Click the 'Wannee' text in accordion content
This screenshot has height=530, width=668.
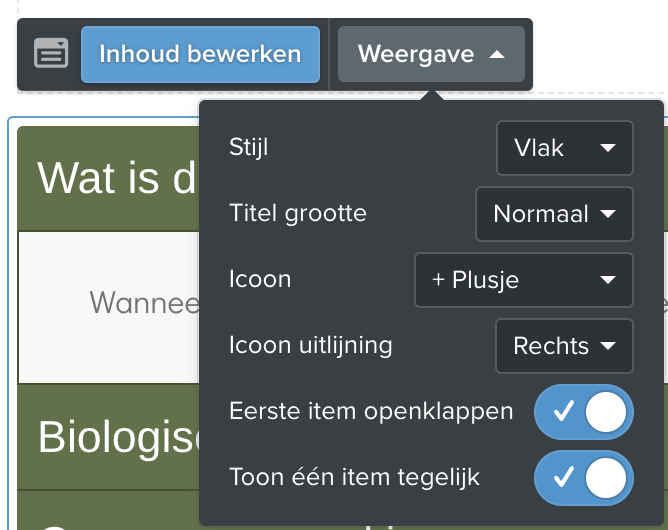[x=144, y=303]
